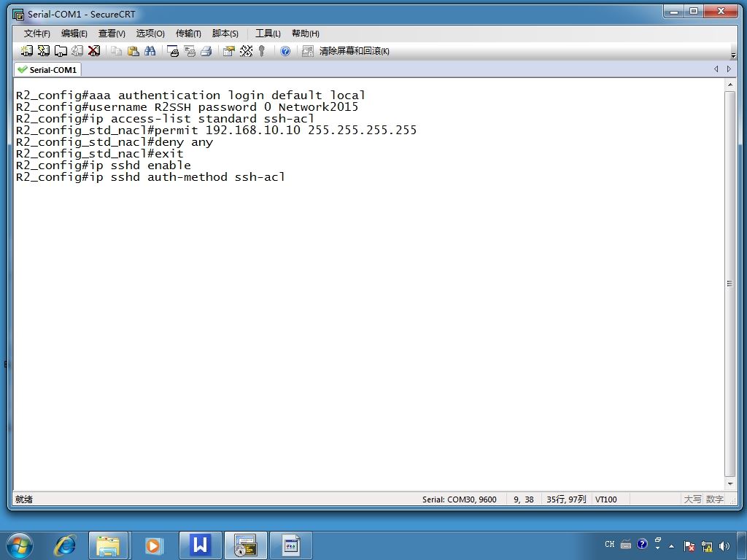This screenshot has height=560, width=747.
Task: Click the on-screen keyboard tray icon
Action: pyautogui.click(x=626, y=544)
